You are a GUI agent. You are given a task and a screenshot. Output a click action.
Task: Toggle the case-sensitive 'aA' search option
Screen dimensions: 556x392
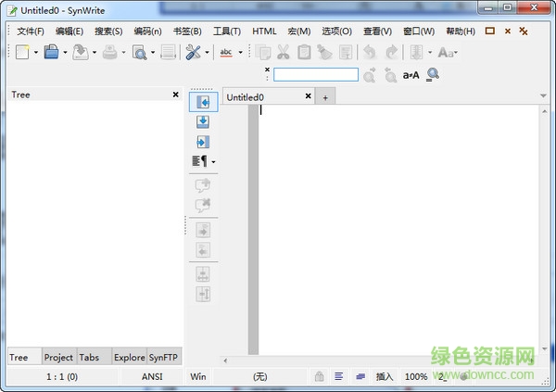pyautogui.click(x=411, y=75)
